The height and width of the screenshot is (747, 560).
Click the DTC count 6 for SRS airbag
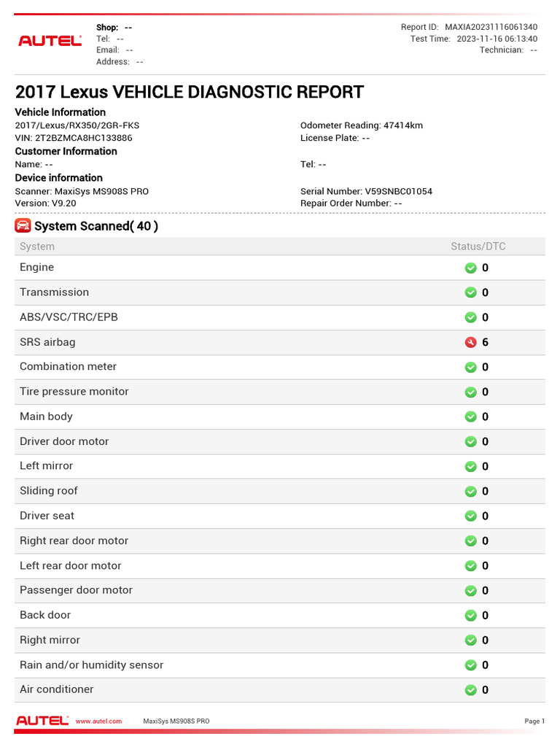click(485, 342)
